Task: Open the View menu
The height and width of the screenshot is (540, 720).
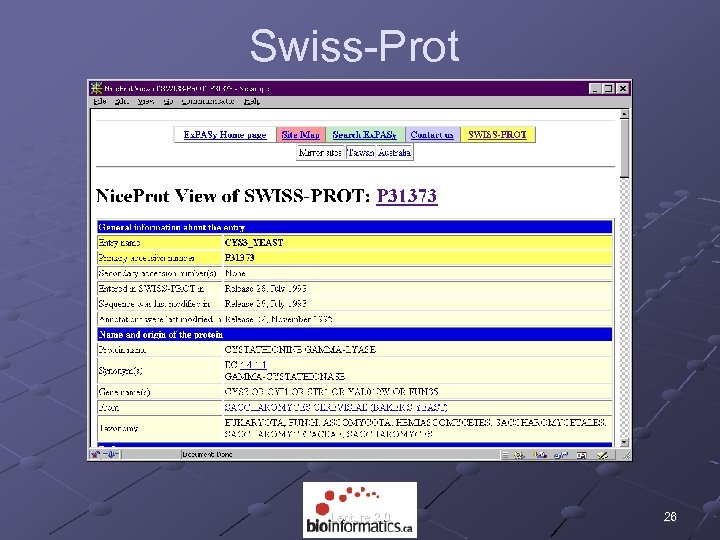Action: tap(146, 101)
